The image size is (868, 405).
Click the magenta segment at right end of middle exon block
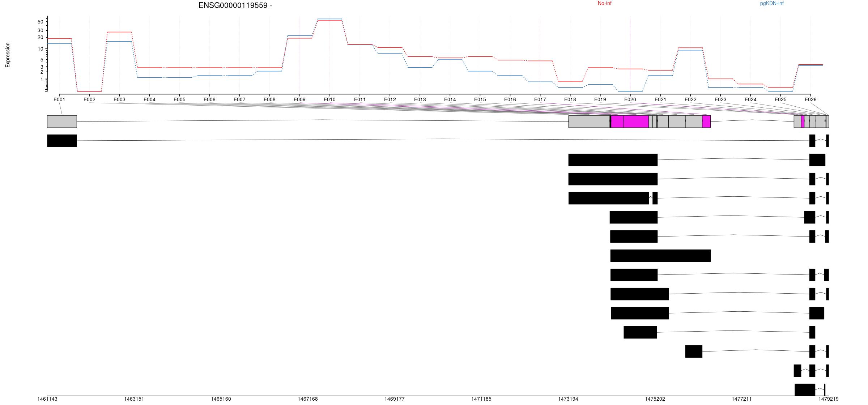point(706,121)
